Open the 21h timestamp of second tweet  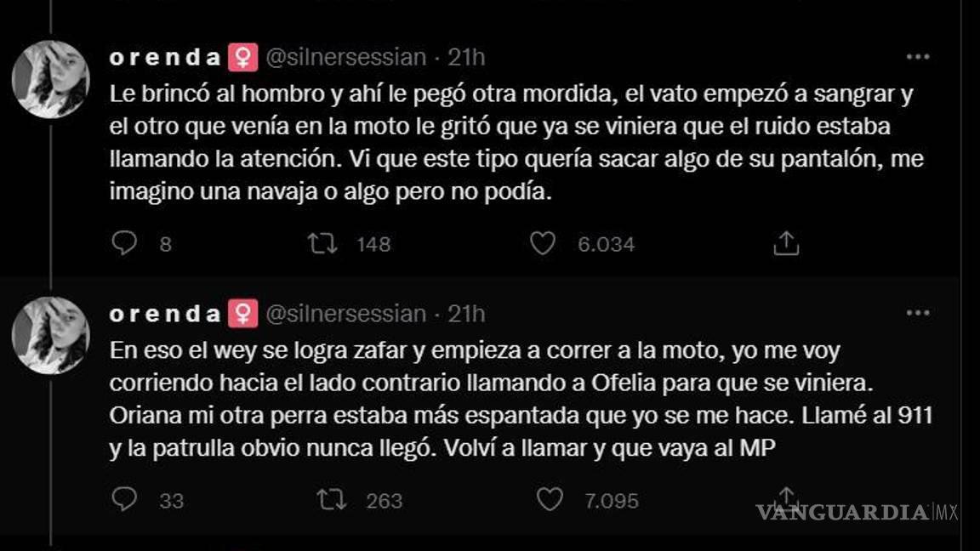click(x=466, y=314)
